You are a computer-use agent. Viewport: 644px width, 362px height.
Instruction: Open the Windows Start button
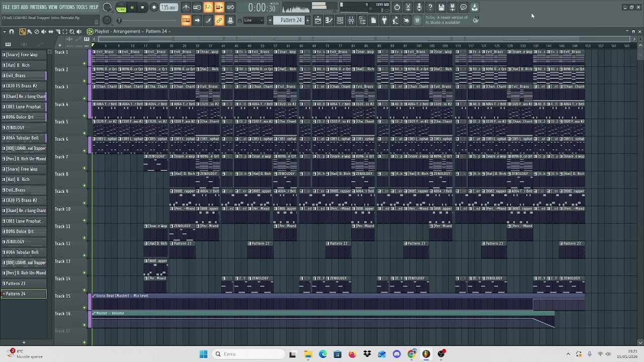point(203,354)
